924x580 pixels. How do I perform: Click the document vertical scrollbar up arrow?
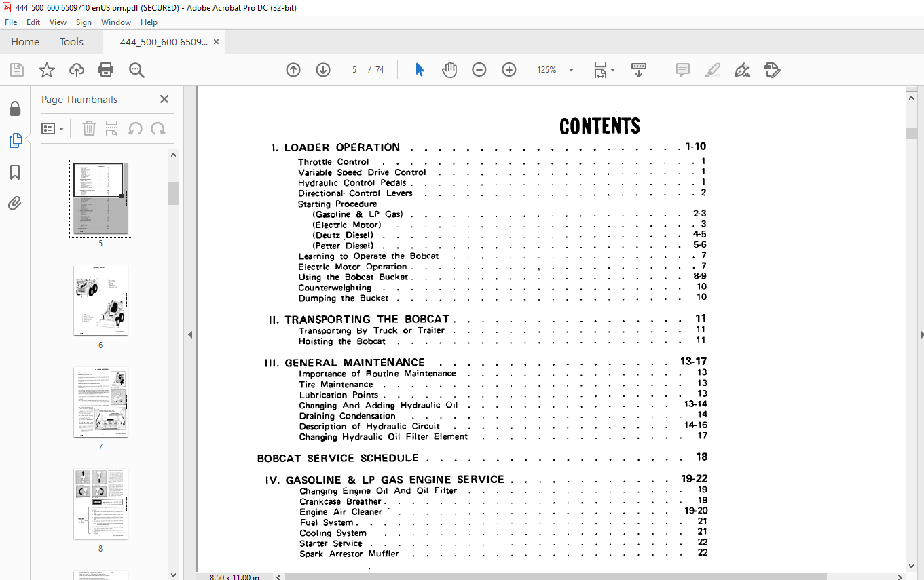click(912, 97)
